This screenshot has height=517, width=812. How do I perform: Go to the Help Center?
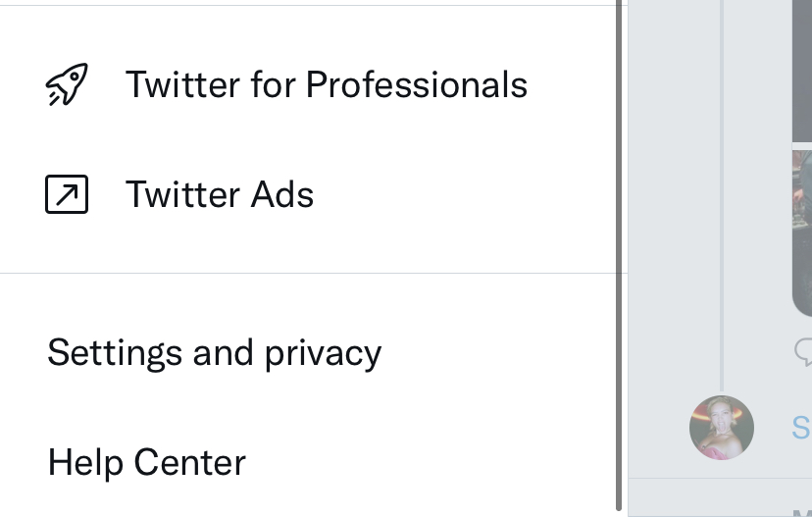pyautogui.click(x=146, y=463)
